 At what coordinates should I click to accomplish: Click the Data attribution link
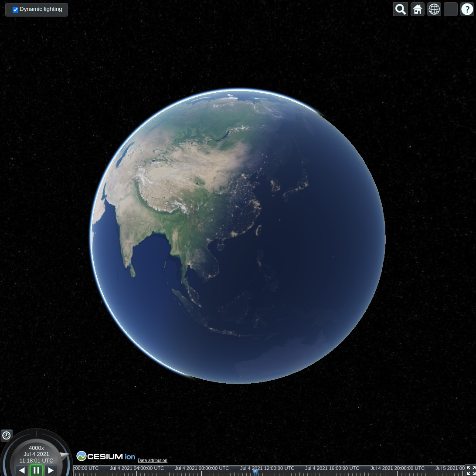click(x=152, y=460)
